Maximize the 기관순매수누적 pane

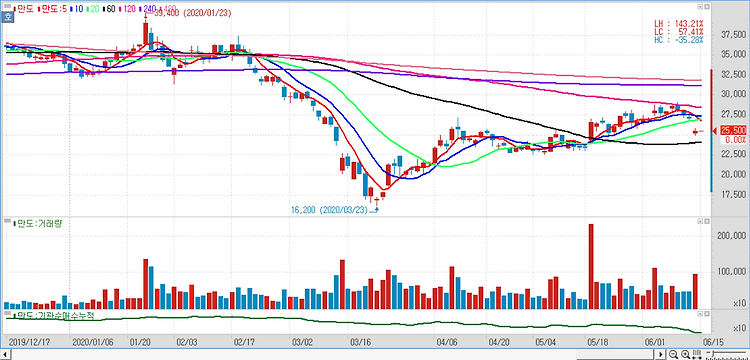(707, 314)
